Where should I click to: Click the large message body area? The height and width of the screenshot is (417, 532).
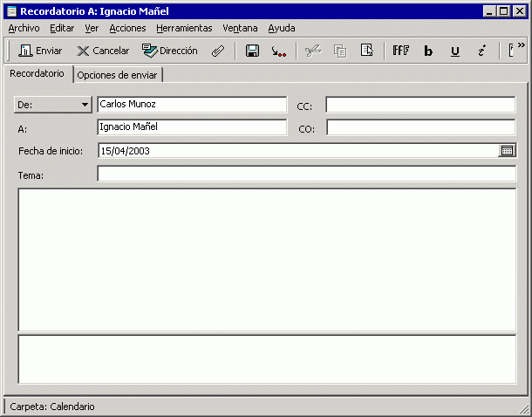pos(267,260)
